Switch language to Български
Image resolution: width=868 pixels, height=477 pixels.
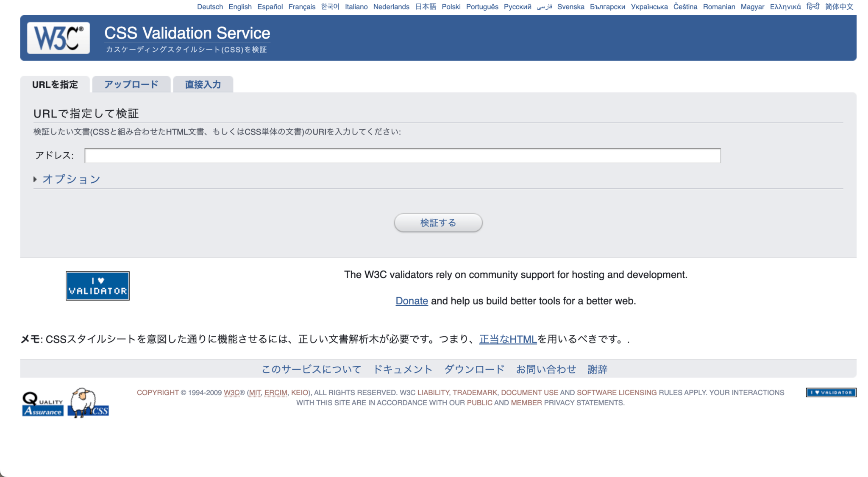607,7
